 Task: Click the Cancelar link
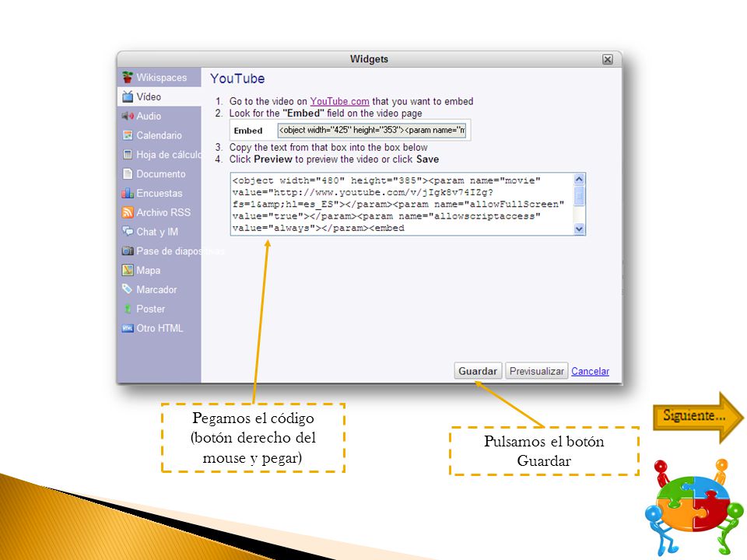(591, 371)
